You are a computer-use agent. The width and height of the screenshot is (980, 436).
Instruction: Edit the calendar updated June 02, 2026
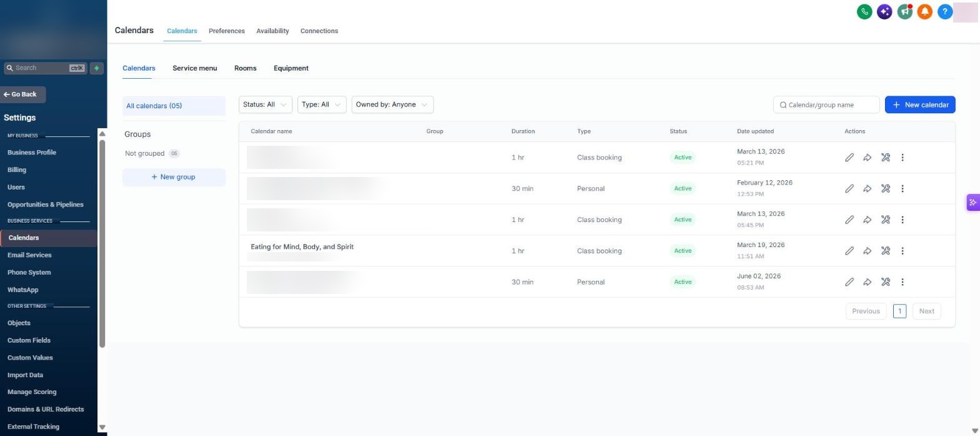pyautogui.click(x=849, y=282)
